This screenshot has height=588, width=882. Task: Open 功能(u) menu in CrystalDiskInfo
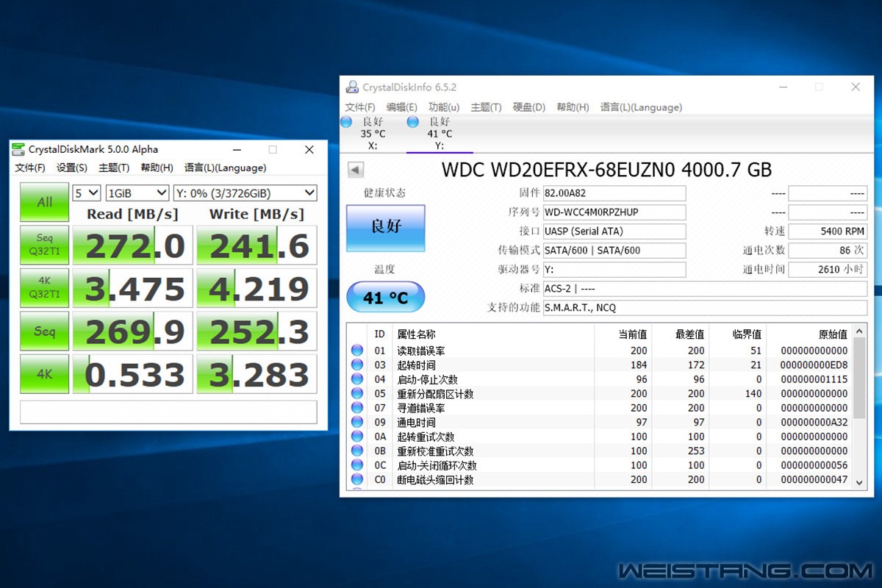pyautogui.click(x=444, y=107)
